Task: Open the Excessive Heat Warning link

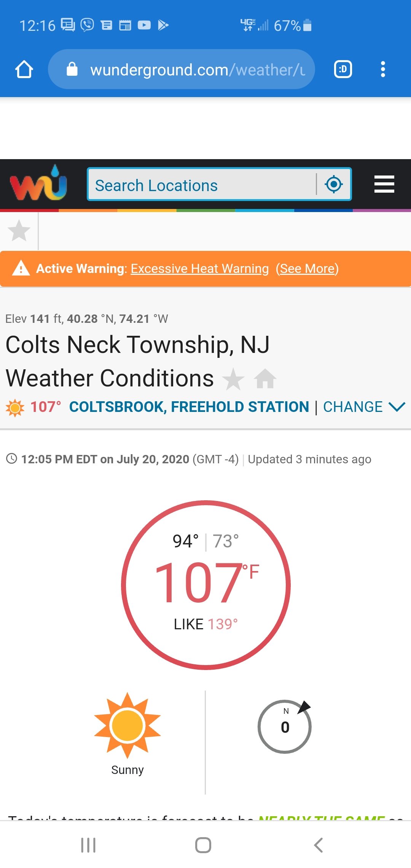Action: pos(200,269)
